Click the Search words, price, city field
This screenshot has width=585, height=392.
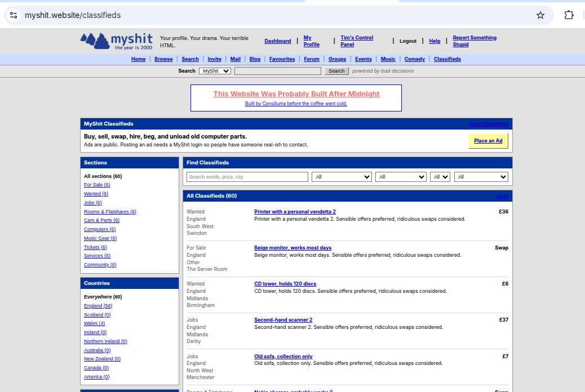click(x=247, y=177)
